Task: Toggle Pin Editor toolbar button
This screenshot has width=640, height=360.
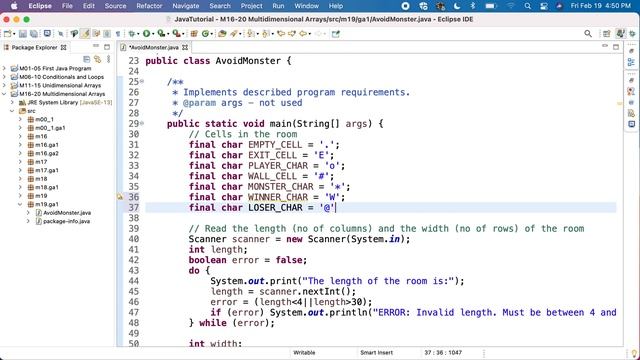Action: click(x=336, y=34)
